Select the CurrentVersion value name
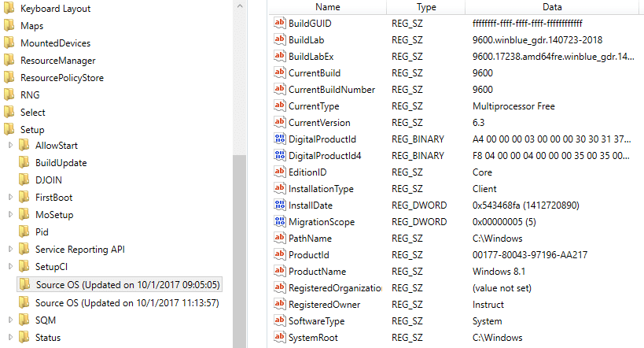 point(319,123)
